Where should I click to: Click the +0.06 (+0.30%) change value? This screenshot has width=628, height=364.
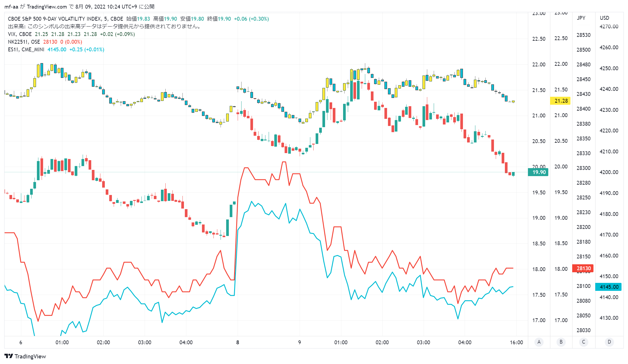(x=252, y=19)
